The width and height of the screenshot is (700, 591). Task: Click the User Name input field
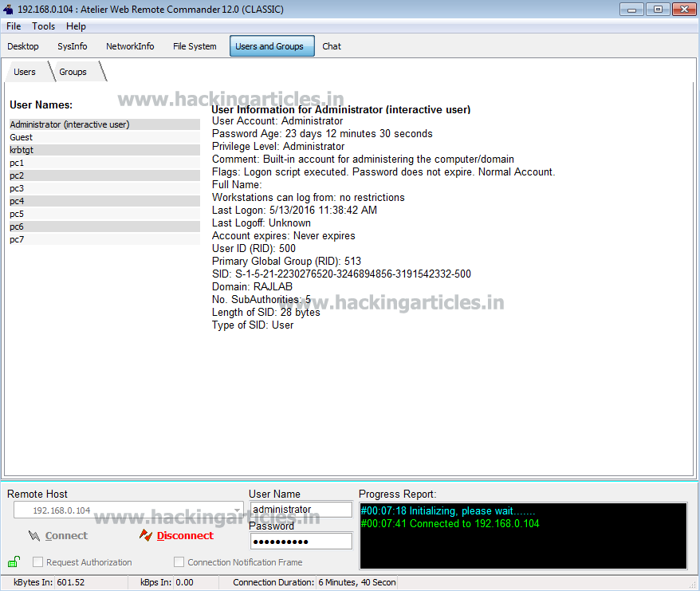click(301, 510)
